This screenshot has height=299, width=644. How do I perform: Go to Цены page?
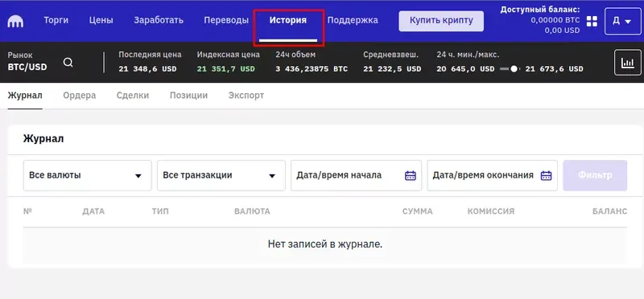coord(101,20)
